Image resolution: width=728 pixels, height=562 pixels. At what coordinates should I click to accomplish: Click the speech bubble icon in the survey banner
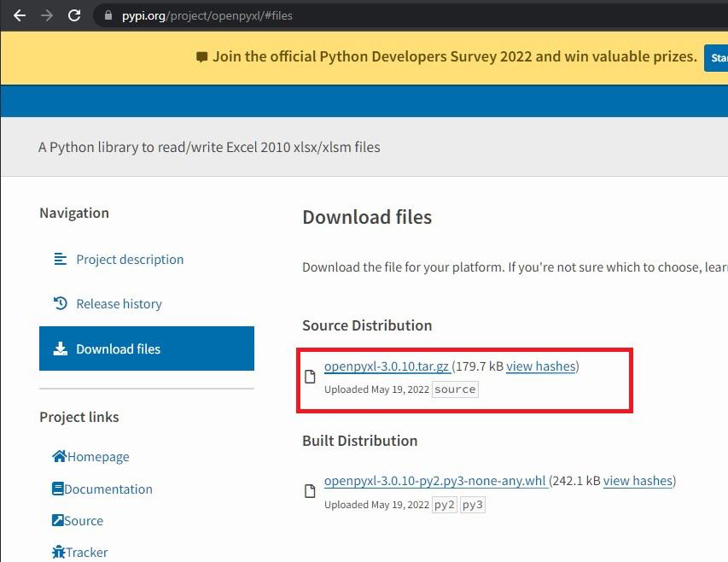tap(201, 57)
